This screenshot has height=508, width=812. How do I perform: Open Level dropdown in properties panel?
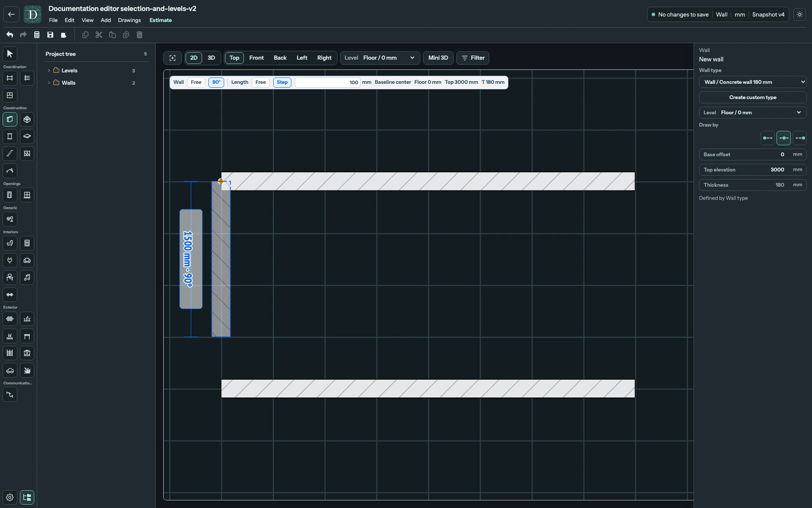[753, 113]
